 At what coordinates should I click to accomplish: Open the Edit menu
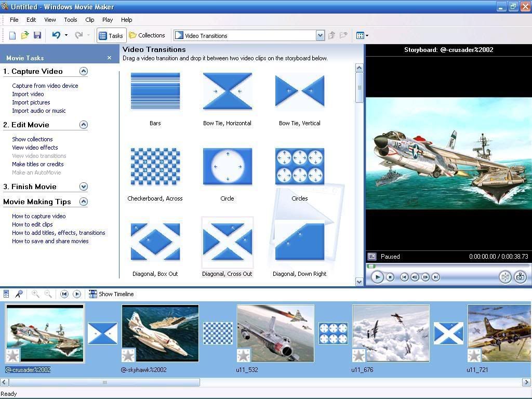click(31, 20)
